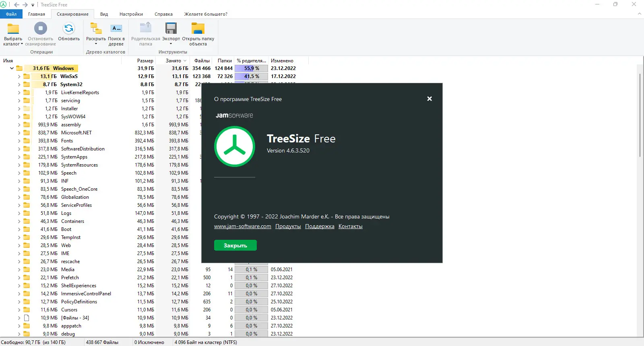Expand the assembly folder node

(19, 125)
